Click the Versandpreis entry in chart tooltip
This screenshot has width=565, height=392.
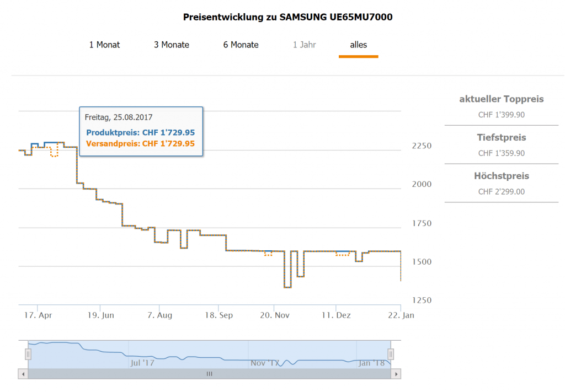click(x=141, y=144)
